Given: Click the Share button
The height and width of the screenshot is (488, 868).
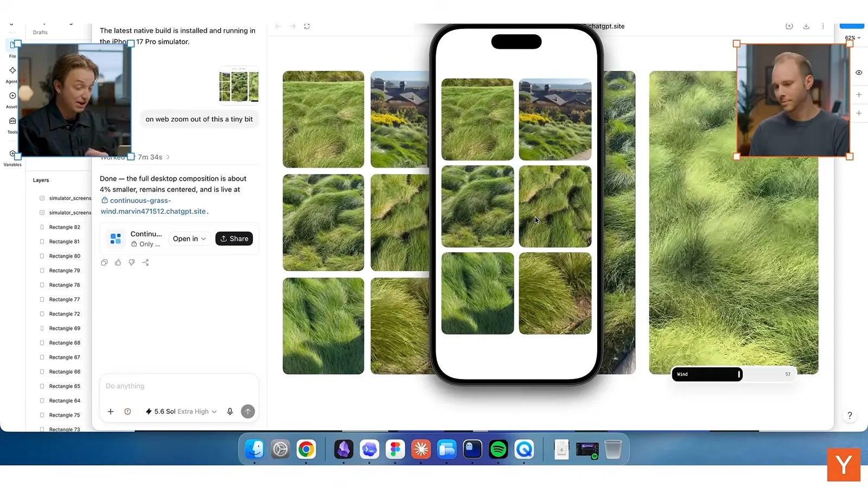Looking at the screenshot, I should point(234,239).
